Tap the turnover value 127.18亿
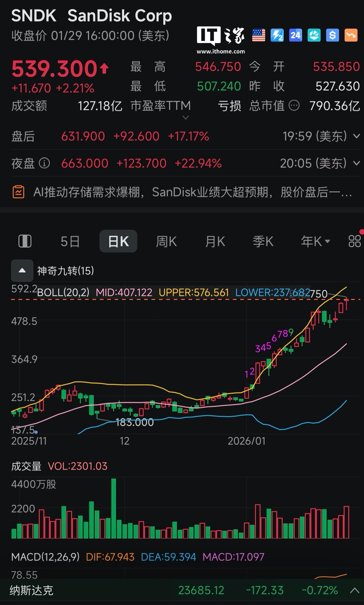 point(100,106)
